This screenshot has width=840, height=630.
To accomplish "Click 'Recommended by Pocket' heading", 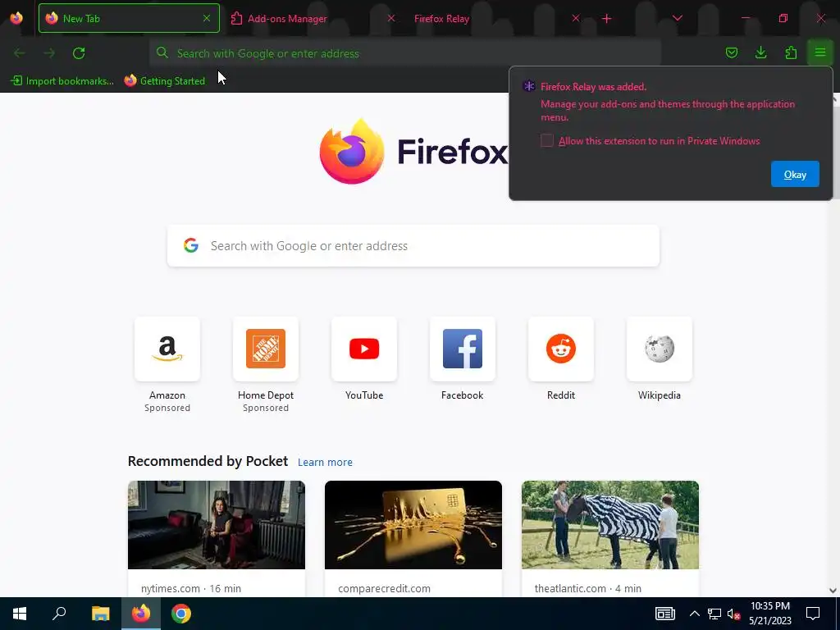I will (x=208, y=461).
